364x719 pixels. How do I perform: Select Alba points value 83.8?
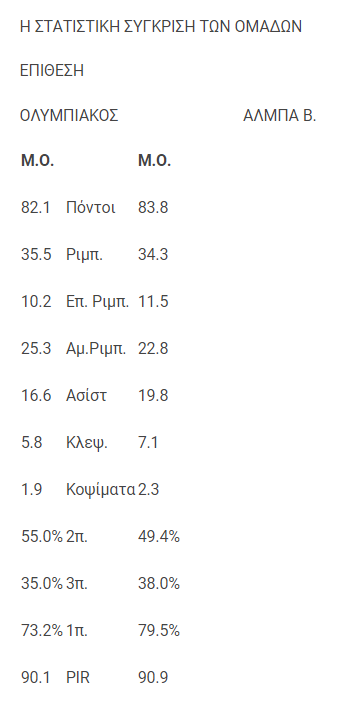click(153, 207)
